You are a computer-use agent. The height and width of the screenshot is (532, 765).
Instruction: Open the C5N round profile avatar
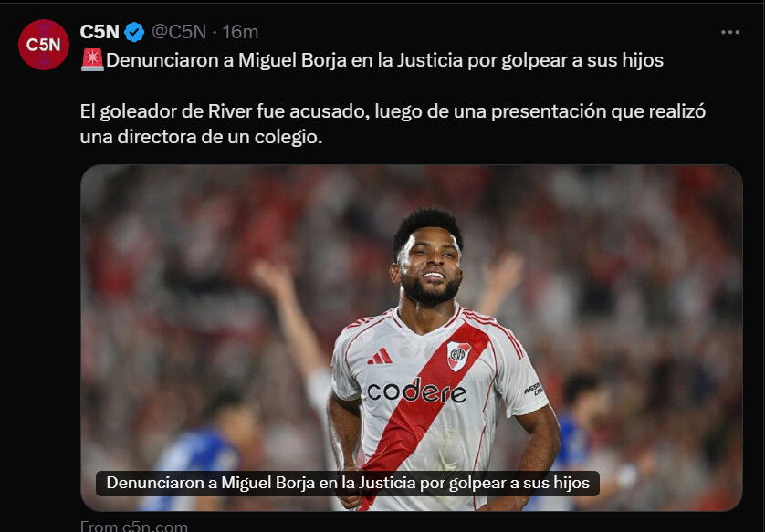44,45
